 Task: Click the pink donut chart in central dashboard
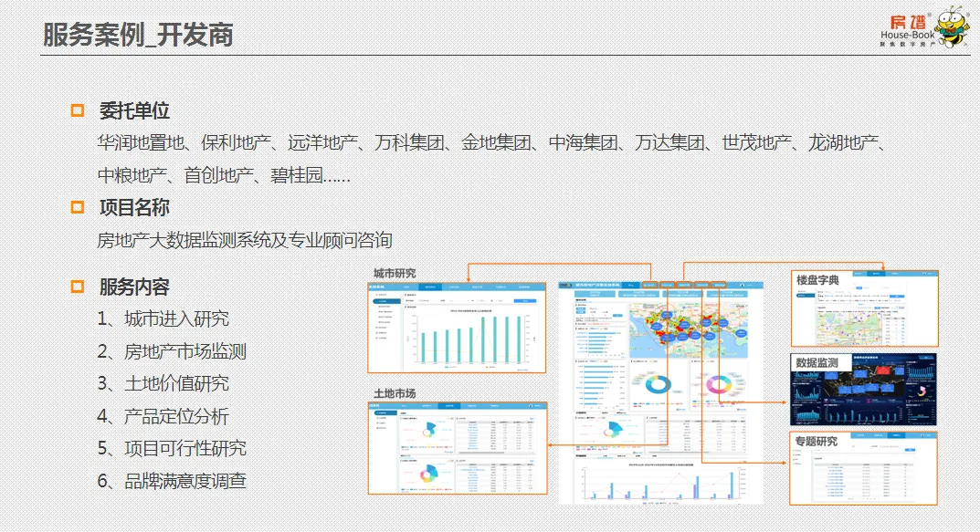click(x=719, y=384)
